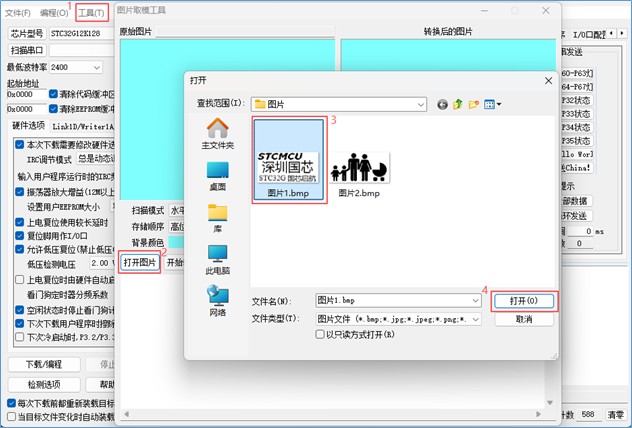Click the 下载/编程 button
The width and height of the screenshot is (632, 428).
tap(44, 365)
